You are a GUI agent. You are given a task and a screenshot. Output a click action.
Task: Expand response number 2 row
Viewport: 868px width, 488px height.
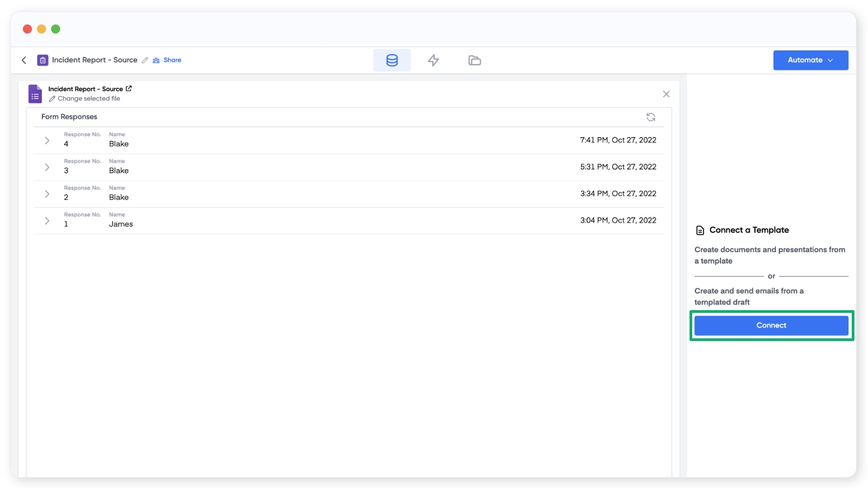(x=47, y=194)
